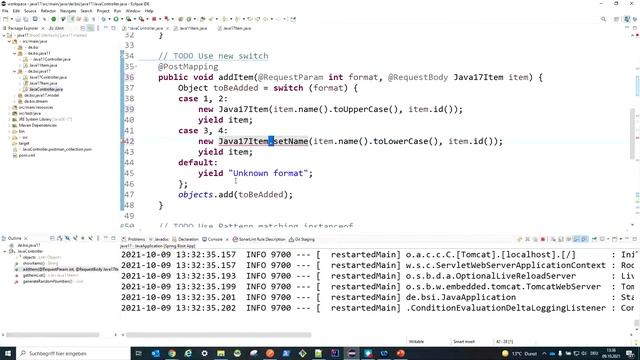Switch to the JavaController.java editor tab
Screen dimensions: 640x360
(145, 28)
